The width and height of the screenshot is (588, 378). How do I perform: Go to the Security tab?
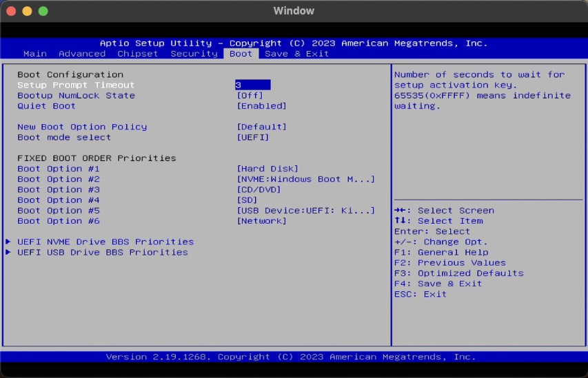pyautogui.click(x=194, y=54)
